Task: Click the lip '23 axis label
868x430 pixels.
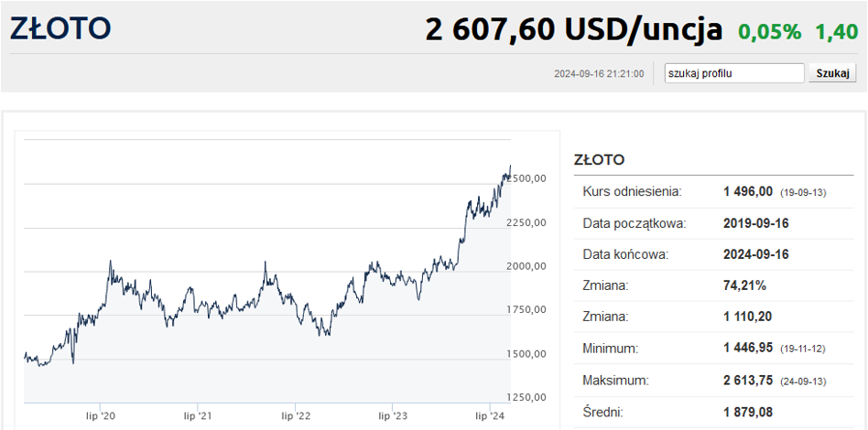Action: (393, 416)
